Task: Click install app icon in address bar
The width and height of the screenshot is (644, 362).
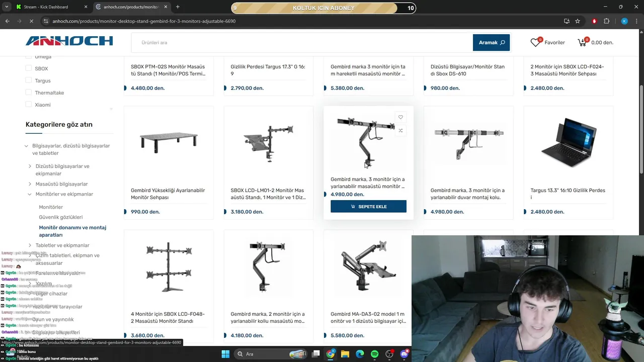Action: pos(567,21)
